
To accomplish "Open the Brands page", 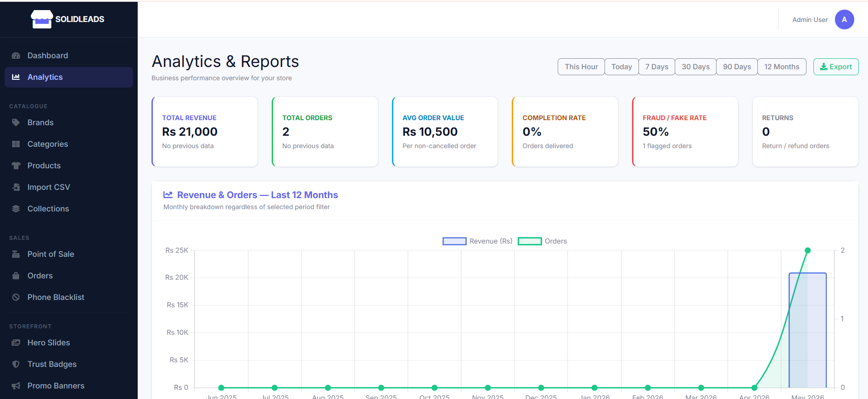I will click(x=69, y=122).
